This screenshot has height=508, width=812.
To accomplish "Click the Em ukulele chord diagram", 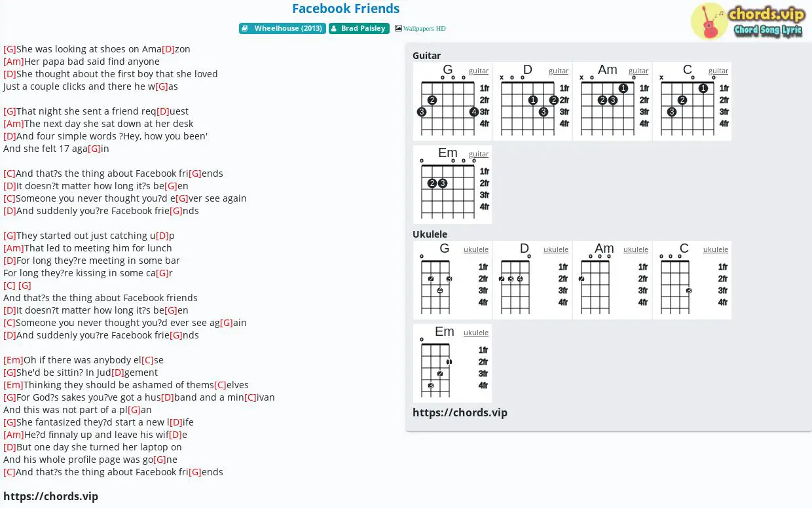I will click(452, 363).
